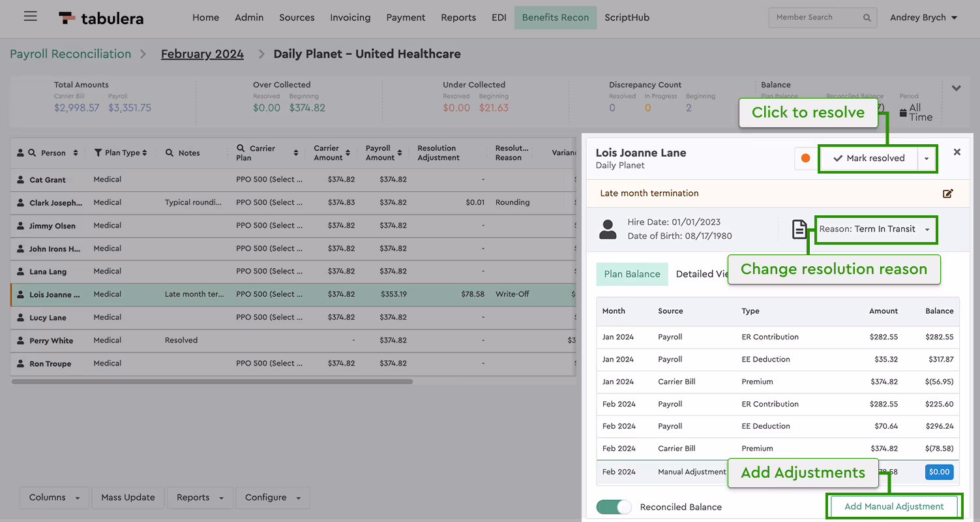Open the EDI menu
The width and height of the screenshot is (980, 522).
coord(499,18)
